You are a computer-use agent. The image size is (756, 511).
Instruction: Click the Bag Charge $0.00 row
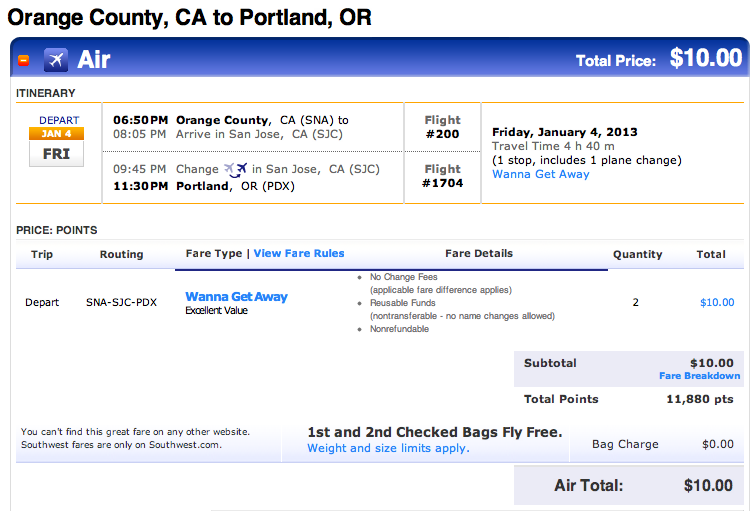click(657, 444)
